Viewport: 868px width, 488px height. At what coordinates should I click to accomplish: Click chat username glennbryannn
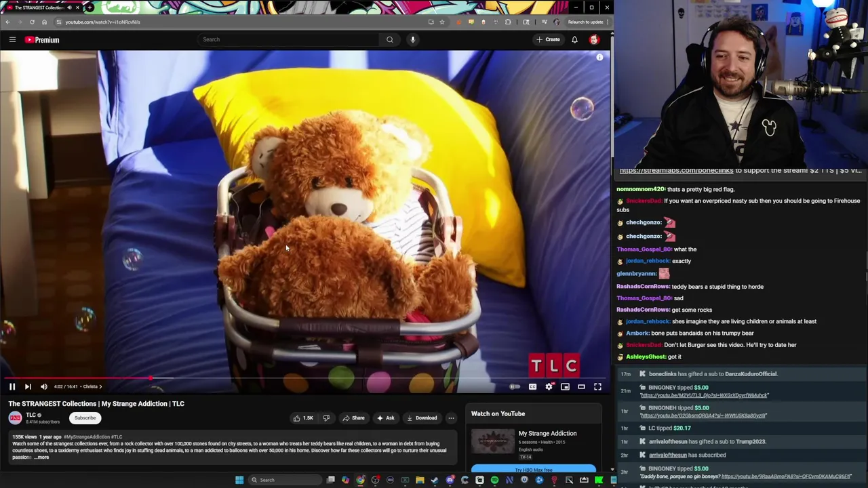(x=636, y=274)
